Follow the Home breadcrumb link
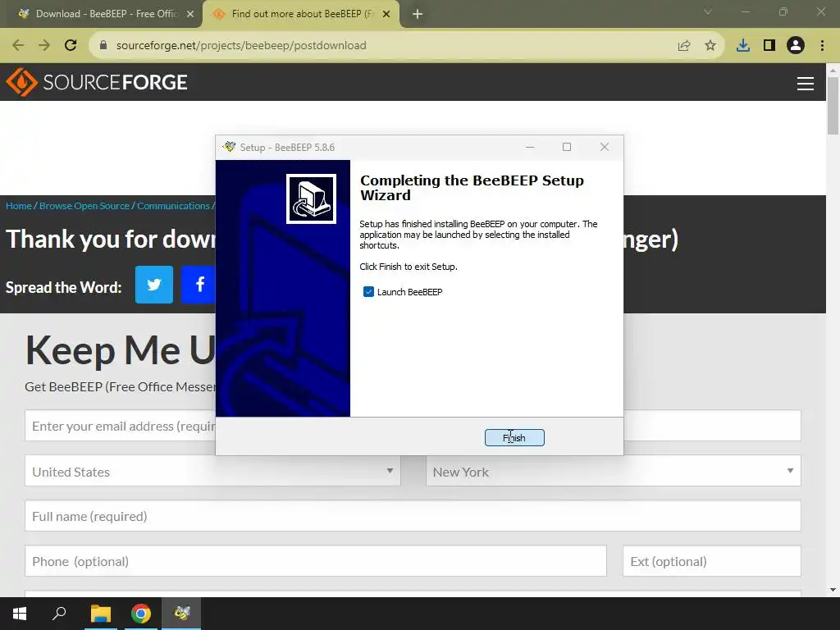The image size is (840, 630). pos(19,206)
